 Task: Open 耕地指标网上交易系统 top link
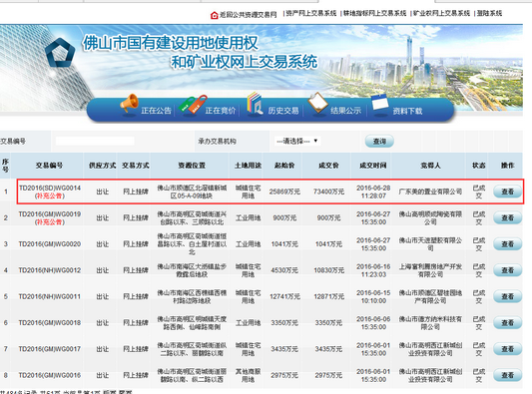[x=374, y=13]
